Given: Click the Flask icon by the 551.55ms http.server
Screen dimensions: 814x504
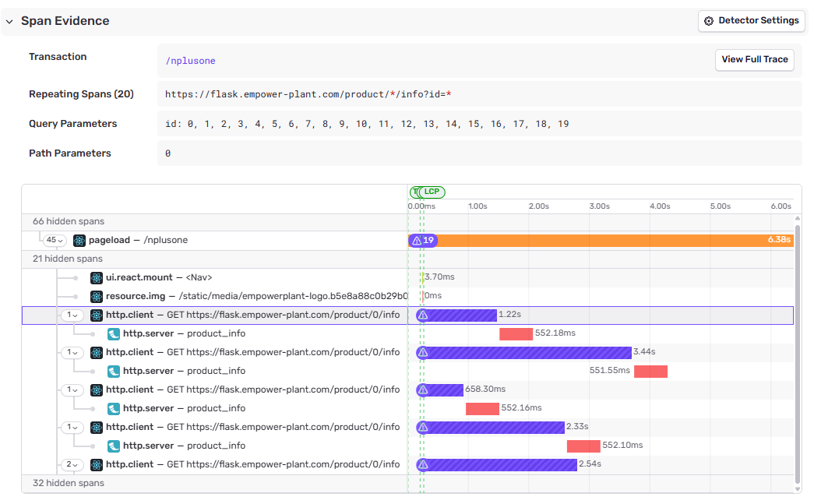Looking at the screenshot, I should pos(114,371).
